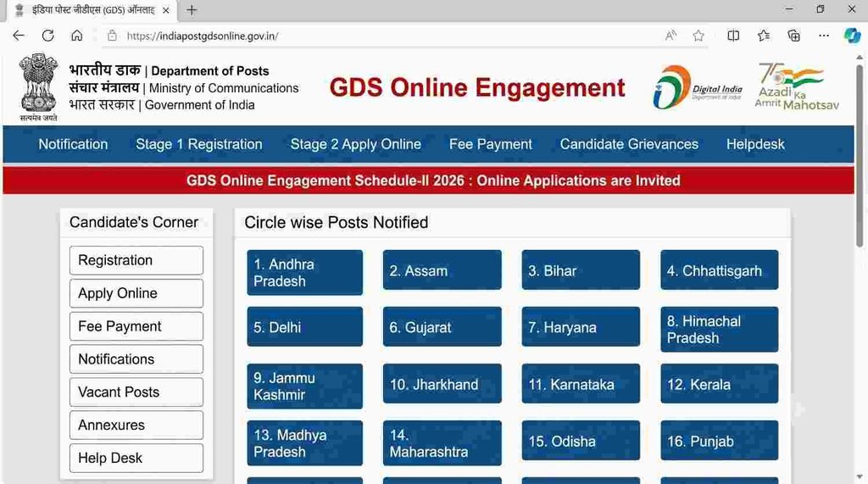868x484 pixels.
Task: Select circle 1. Andhra Pradesh
Action: 305,272
